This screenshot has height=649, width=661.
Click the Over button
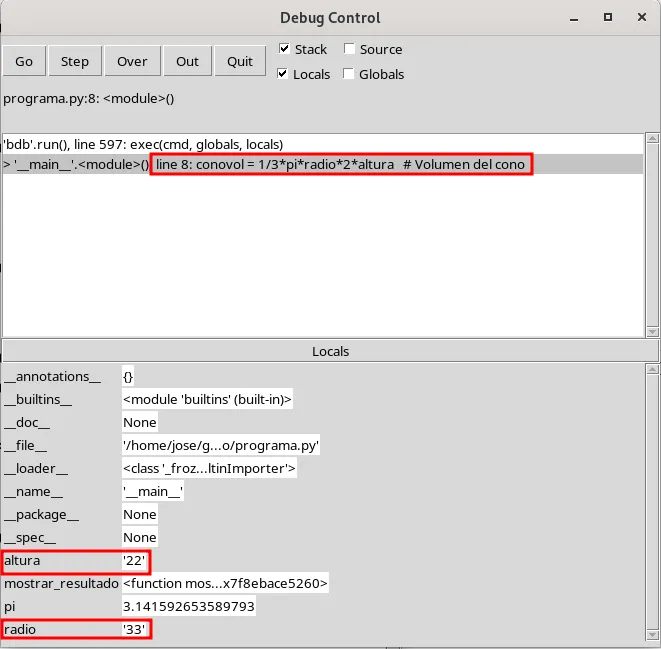[x=132, y=62]
